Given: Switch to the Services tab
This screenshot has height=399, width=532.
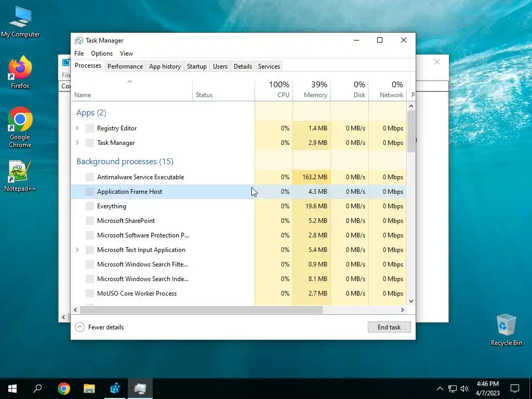Looking at the screenshot, I should click(269, 66).
